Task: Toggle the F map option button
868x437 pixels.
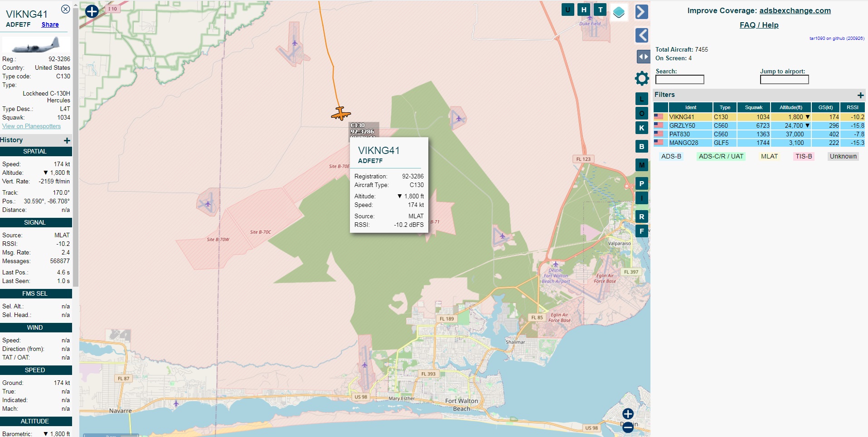Action: pos(641,231)
